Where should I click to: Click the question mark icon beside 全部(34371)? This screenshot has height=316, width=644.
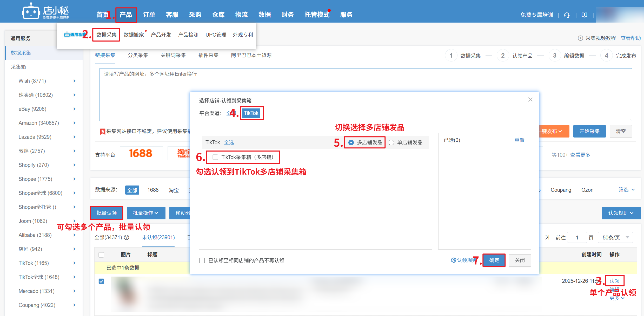(127, 237)
